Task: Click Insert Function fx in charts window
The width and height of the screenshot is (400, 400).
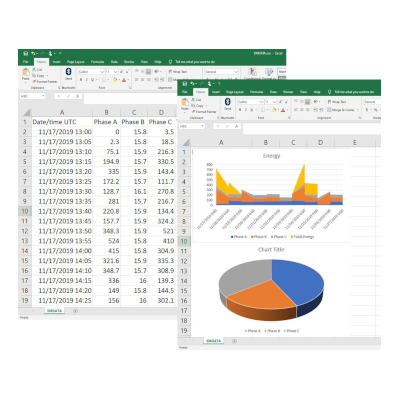Action: click(236, 126)
